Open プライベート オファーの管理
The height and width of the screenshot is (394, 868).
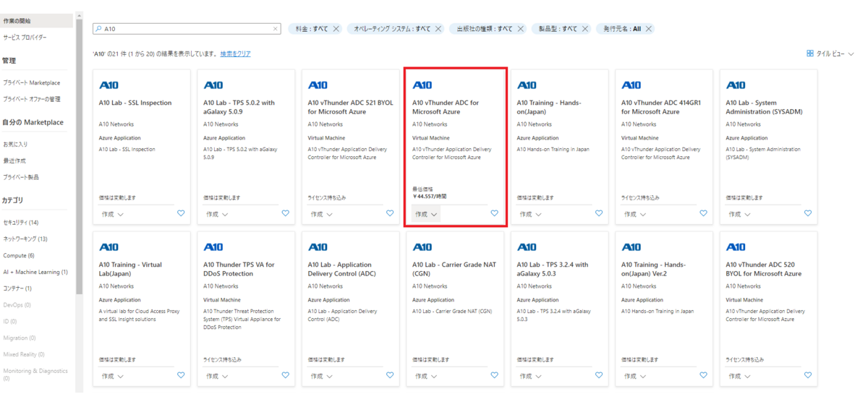[x=31, y=99]
